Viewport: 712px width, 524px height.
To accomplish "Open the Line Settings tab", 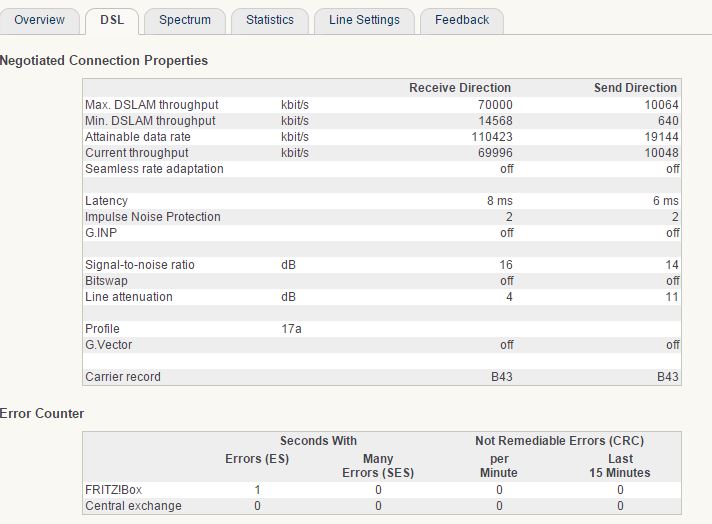I will point(364,20).
